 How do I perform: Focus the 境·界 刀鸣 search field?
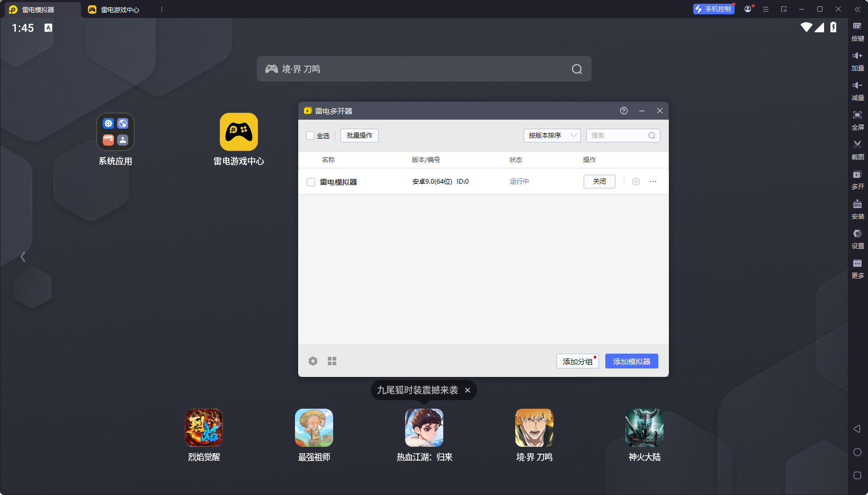pos(424,69)
